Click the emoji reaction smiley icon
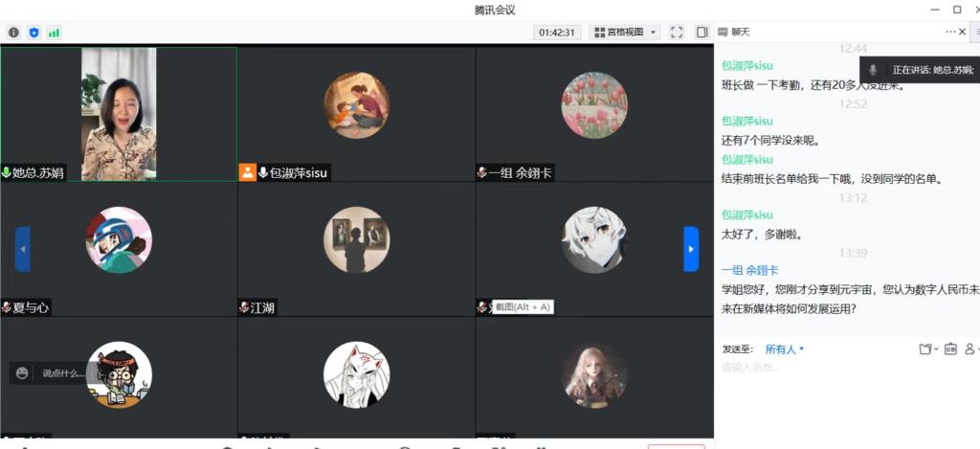Viewport: 980px width, 449px height. (23, 373)
